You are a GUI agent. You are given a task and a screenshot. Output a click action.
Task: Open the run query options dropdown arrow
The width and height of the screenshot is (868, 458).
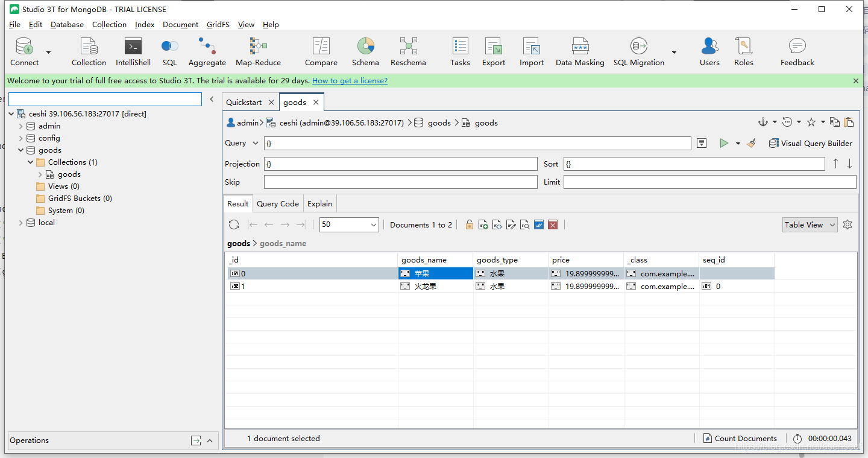pos(738,144)
